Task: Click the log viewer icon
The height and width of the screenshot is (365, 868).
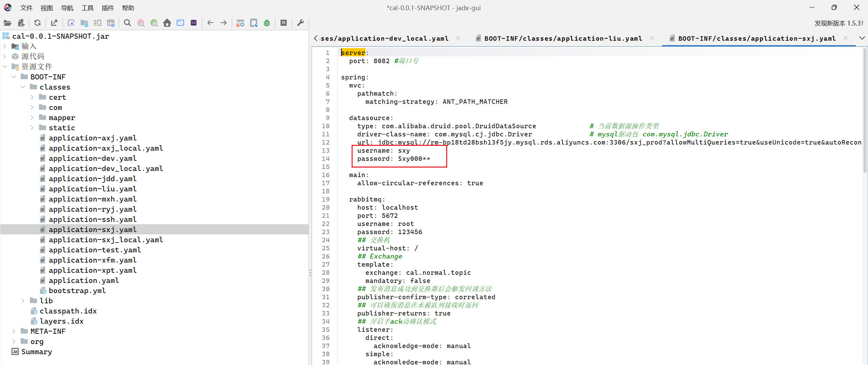Action: click(284, 23)
